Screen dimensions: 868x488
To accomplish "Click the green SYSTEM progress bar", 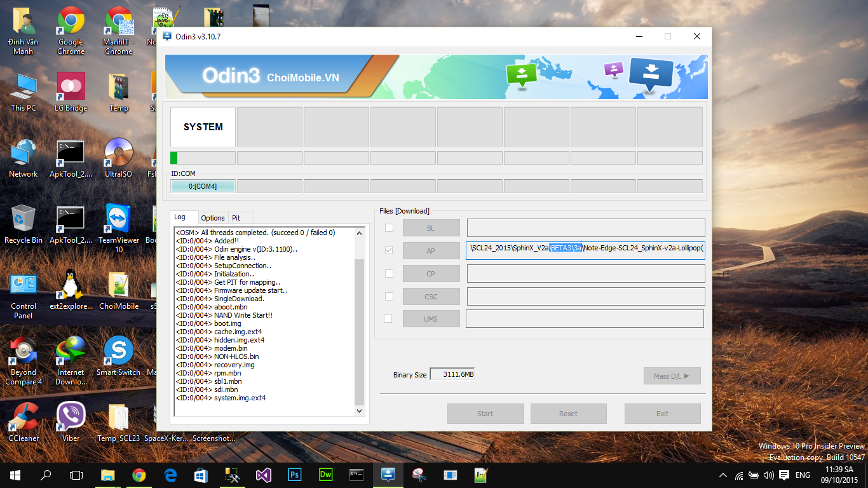I will tap(203, 158).
